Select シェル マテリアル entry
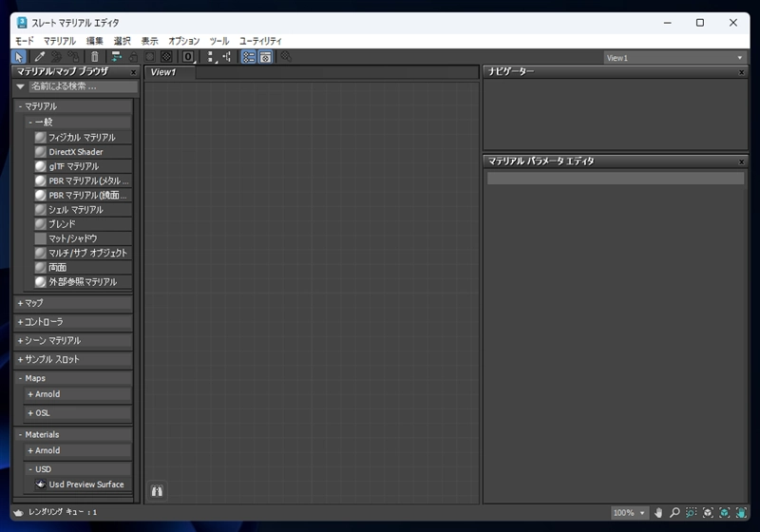760x532 pixels. pyautogui.click(x=83, y=210)
